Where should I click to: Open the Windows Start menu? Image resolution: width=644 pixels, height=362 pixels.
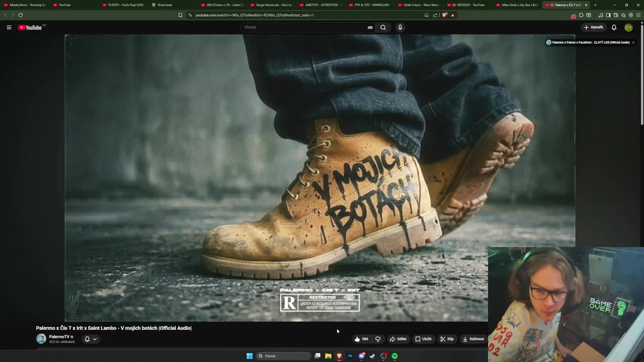pyautogui.click(x=250, y=356)
